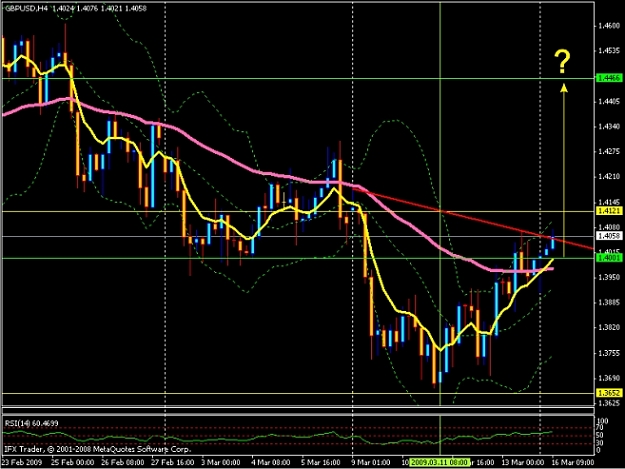Click the IFX Trader MetaQuotes copyright text
Image resolution: width=625 pixels, height=469 pixels.
click(98, 449)
